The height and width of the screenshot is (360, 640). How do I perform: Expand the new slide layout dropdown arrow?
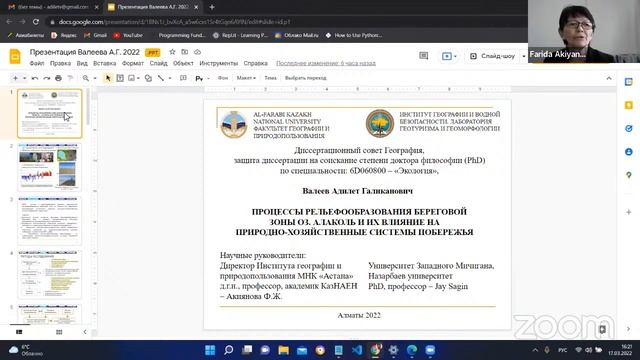pyautogui.click(x=24, y=78)
